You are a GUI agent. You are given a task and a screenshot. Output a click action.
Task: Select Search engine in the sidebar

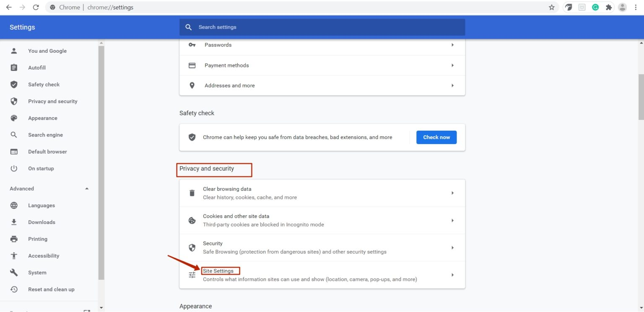click(x=45, y=135)
